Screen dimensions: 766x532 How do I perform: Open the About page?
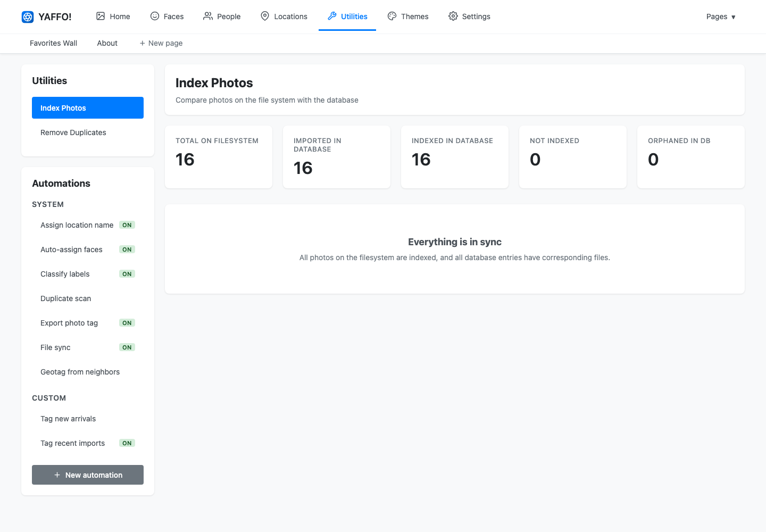point(107,43)
